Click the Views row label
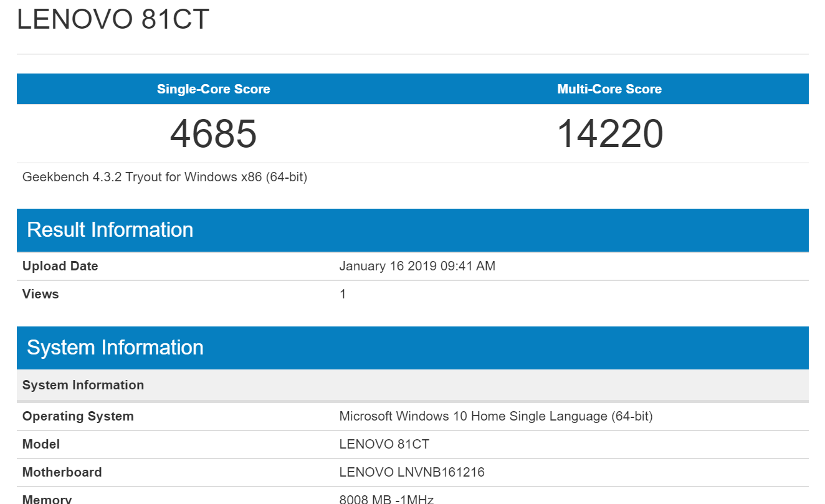The height and width of the screenshot is (504, 825). pyautogui.click(x=41, y=294)
